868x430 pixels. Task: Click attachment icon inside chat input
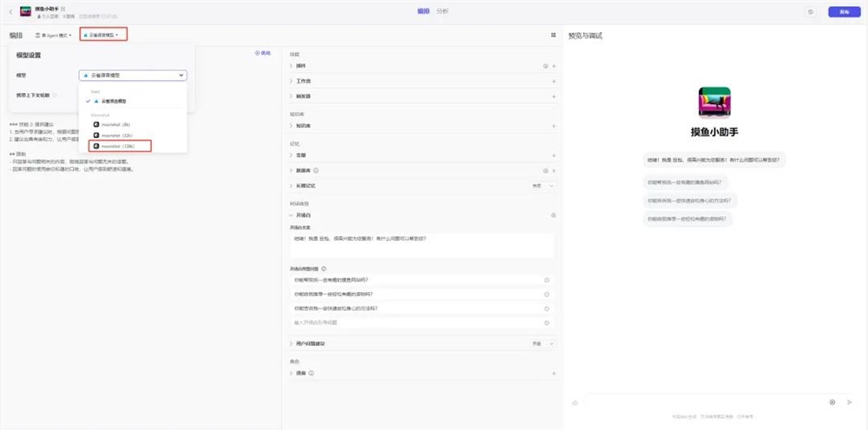point(832,402)
